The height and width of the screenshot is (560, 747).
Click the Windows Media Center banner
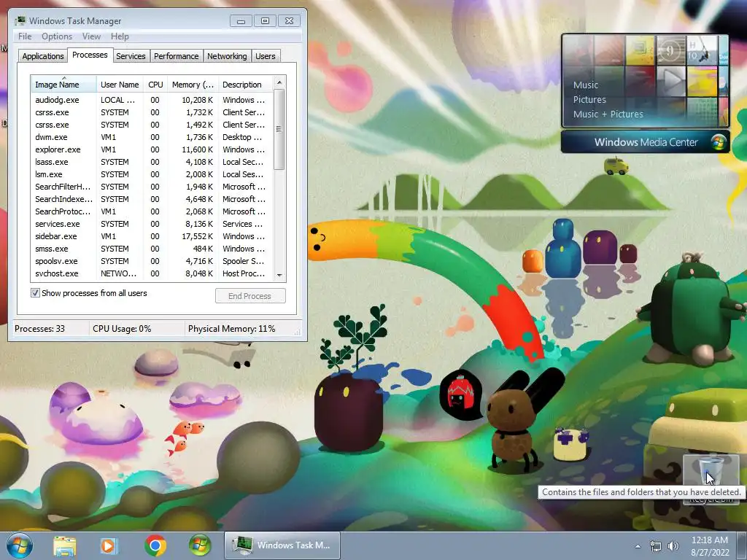click(x=646, y=142)
